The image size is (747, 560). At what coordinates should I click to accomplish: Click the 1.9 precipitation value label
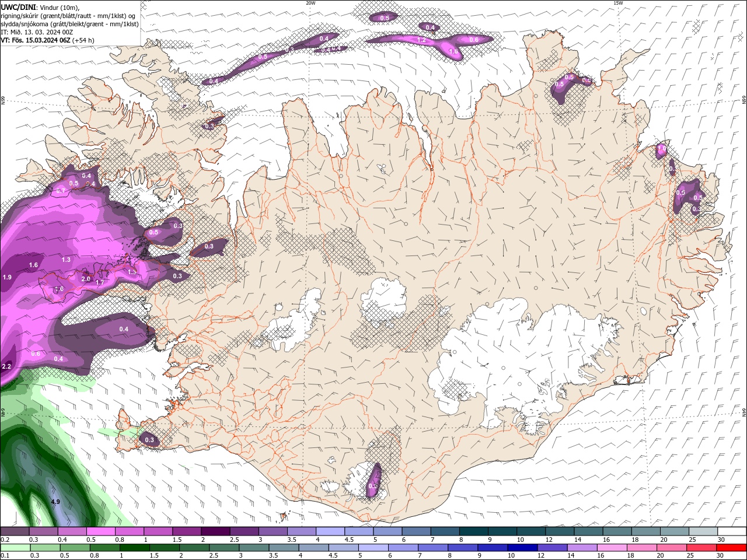click(7, 277)
